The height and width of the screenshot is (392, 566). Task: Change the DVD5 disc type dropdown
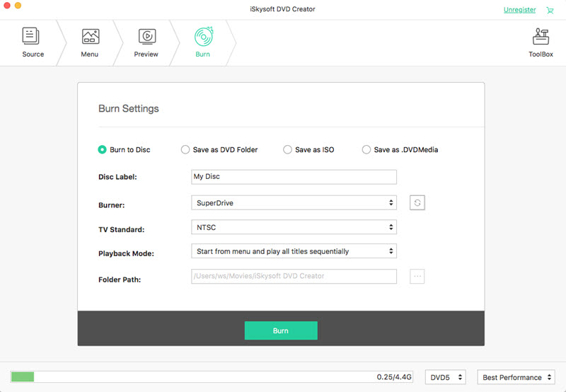446,377
